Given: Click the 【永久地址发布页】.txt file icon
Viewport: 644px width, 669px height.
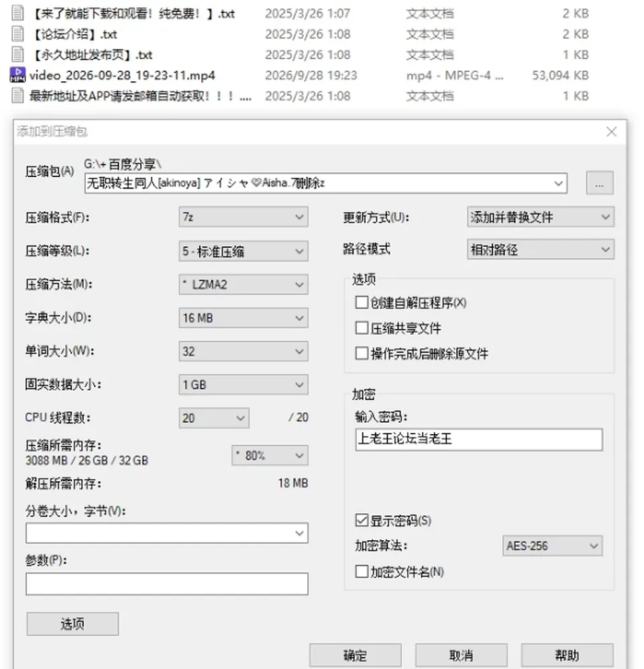Looking at the screenshot, I should point(17,54).
